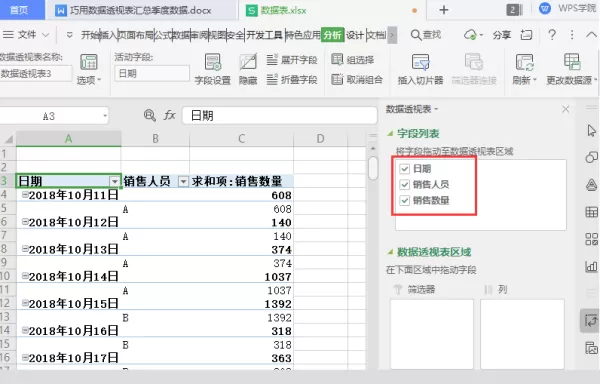The width and height of the screenshot is (600, 384).
Task: Collapse the 2018年10月11日 row group
Action: click(x=25, y=195)
